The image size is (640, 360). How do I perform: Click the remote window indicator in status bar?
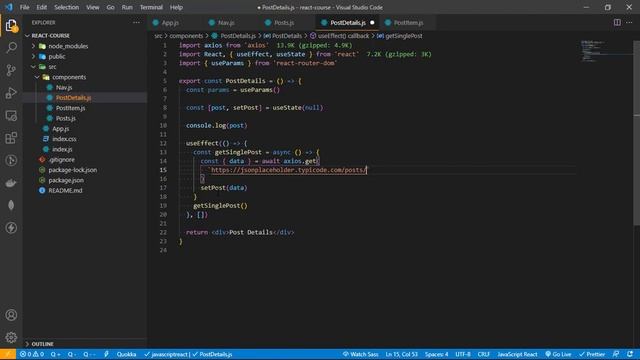click(8, 354)
